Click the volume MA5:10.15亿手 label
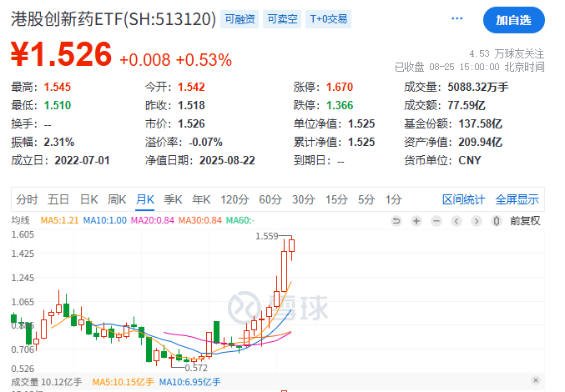Screen dimensions: 565x392 click(x=123, y=382)
